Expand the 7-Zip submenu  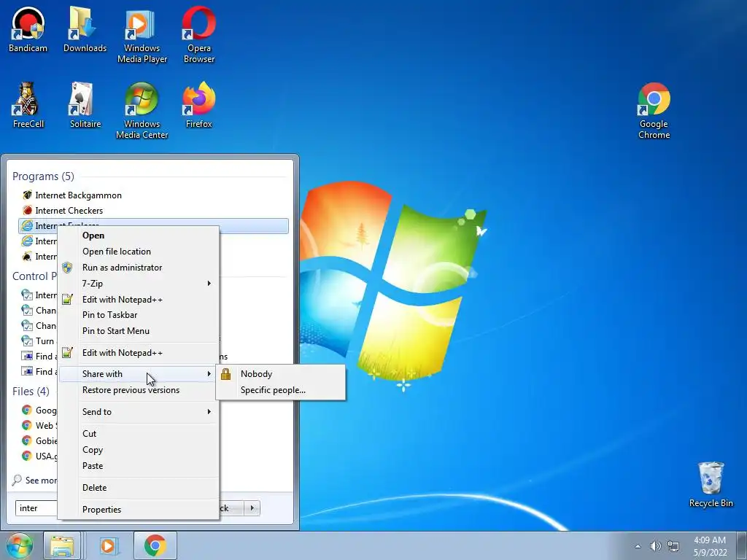[x=138, y=284]
